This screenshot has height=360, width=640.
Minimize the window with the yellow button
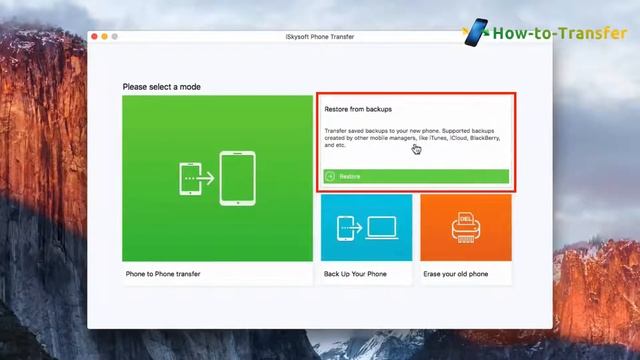point(104,36)
